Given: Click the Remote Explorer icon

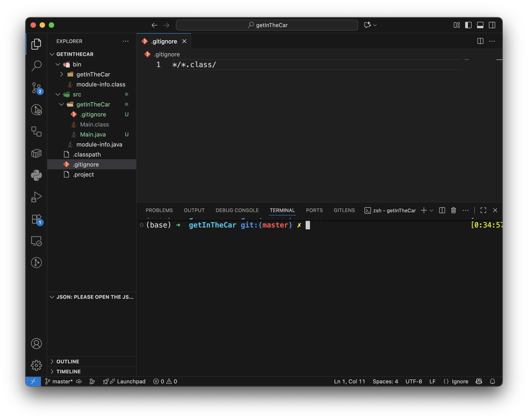Looking at the screenshot, I should coord(36,241).
